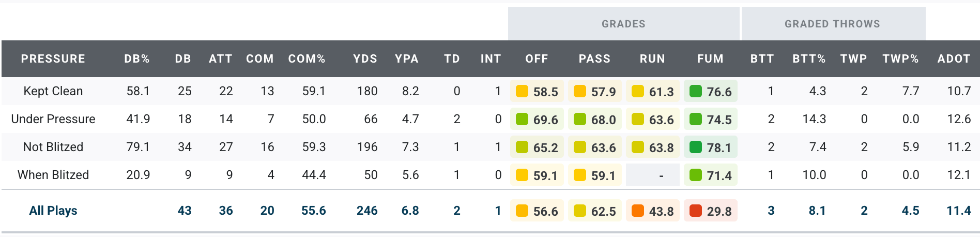Click orange swatch beside All Plays RUN 43.8
This screenshot has height=237, width=980.
coord(638,211)
